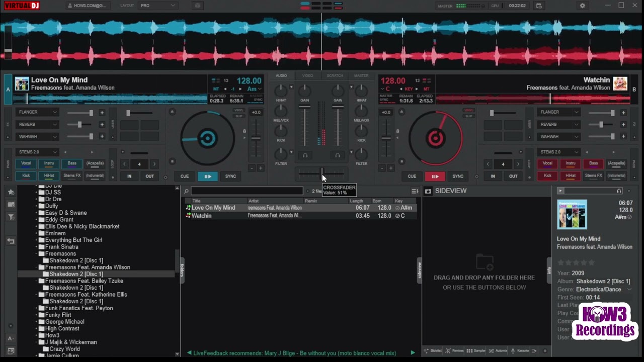Double the loop length on deck B

pos(518,164)
